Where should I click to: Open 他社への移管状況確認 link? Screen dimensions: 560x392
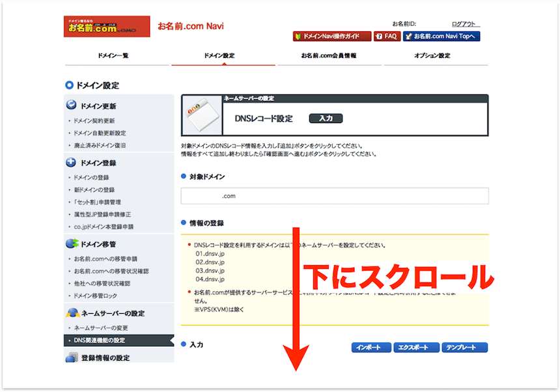(102, 283)
